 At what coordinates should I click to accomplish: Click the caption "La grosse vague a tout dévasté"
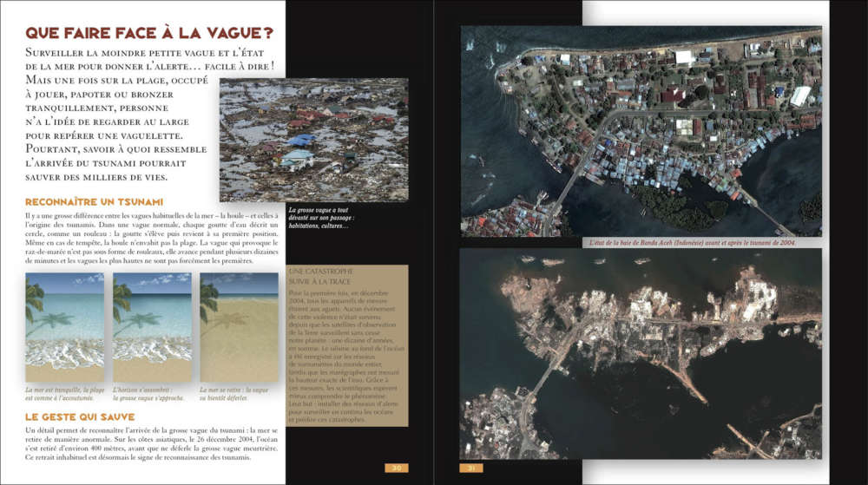point(321,218)
